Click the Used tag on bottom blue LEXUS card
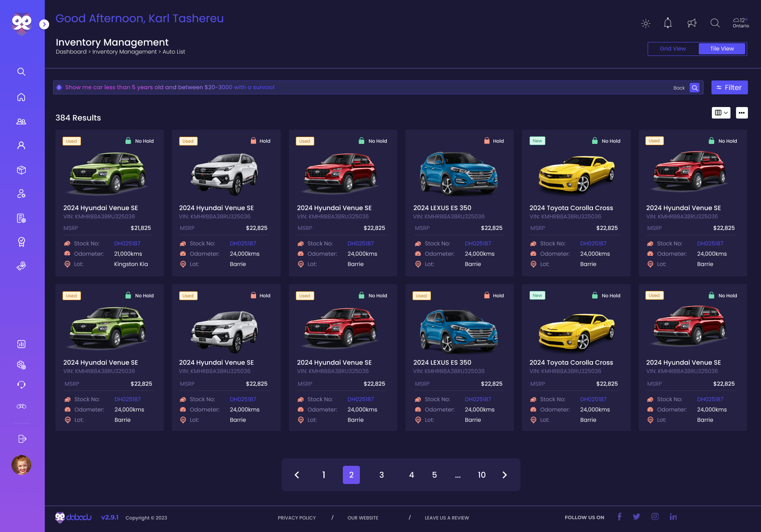Viewport: 761px width, 532px height. [x=421, y=296]
